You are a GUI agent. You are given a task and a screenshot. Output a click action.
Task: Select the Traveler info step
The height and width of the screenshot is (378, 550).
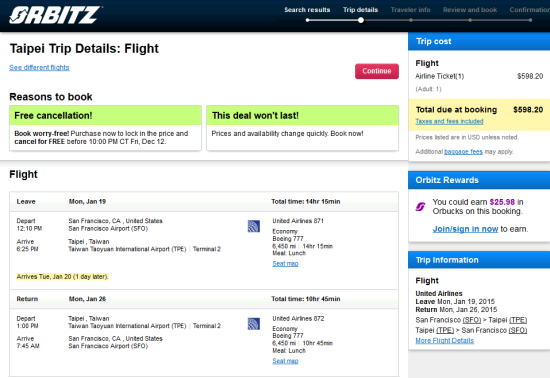tap(410, 10)
